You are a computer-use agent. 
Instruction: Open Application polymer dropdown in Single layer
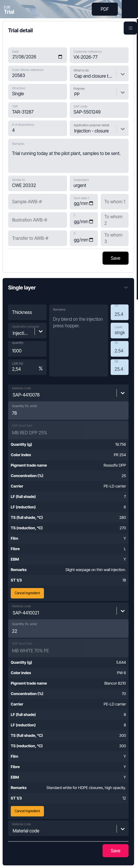(x=41, y=331)
